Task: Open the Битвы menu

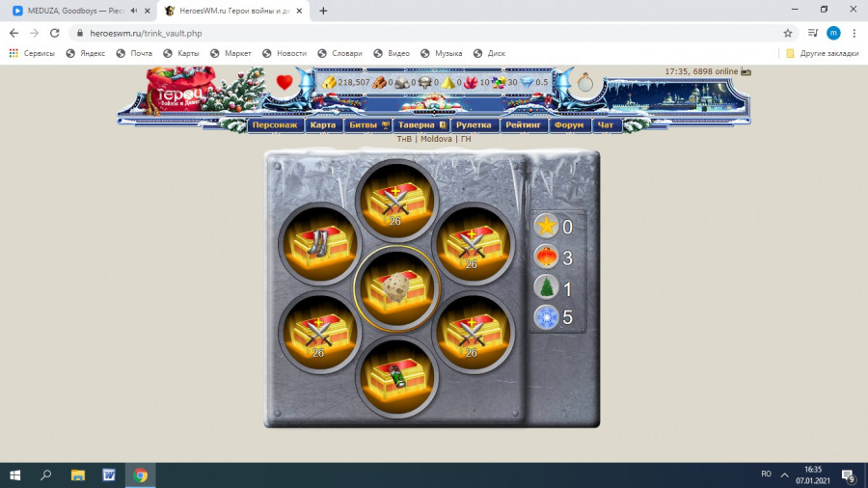Action: tap(368, 125)
